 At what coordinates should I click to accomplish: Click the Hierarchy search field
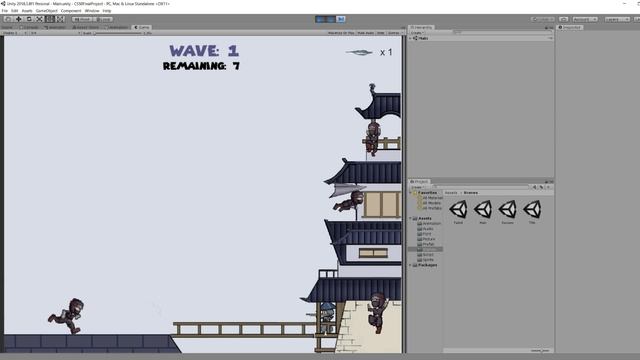tap(502, 33)
